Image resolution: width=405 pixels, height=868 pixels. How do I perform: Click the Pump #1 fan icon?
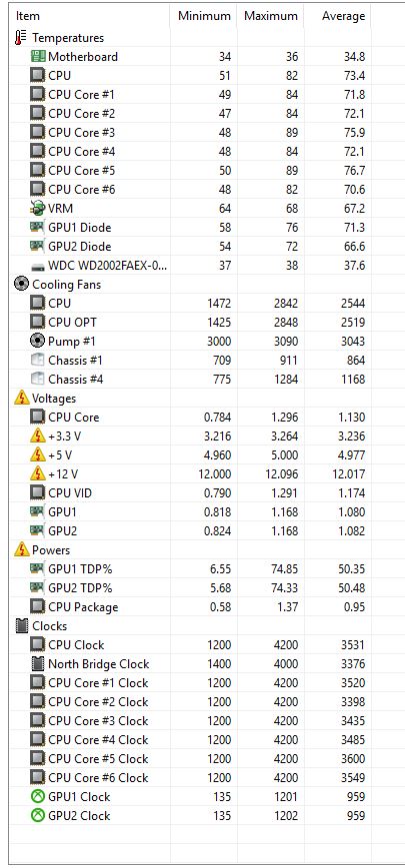click(38, 341)
